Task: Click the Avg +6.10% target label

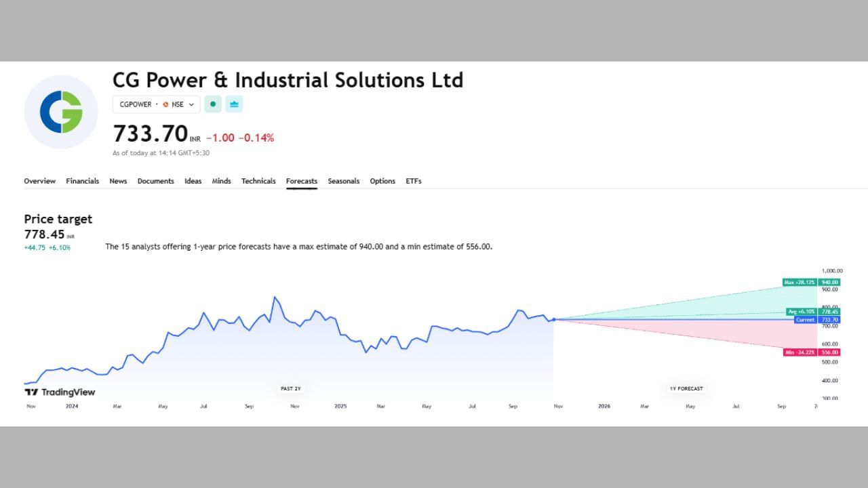Action: (802, 312)
